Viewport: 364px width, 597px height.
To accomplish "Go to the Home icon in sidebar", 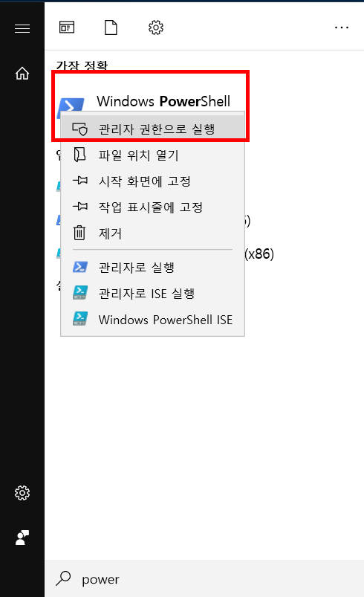I will pyautogui.click(x=22, y=73).
